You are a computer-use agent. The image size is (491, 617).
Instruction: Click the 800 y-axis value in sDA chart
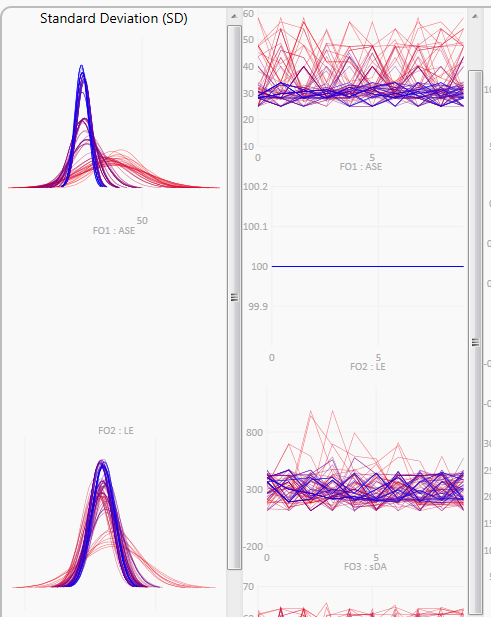click(254, 432)
